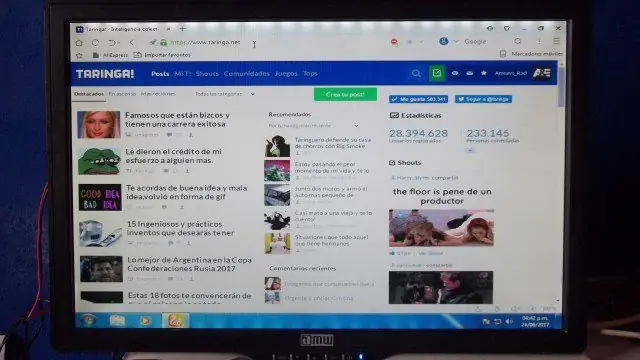Open Marcadores móviles
The image size is (640, 360).
point(531,54)
